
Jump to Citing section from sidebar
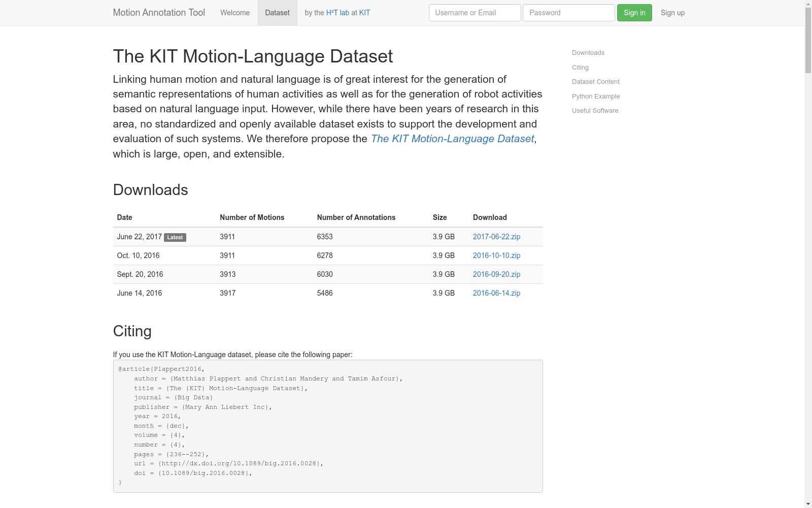[x=580, y=68]
